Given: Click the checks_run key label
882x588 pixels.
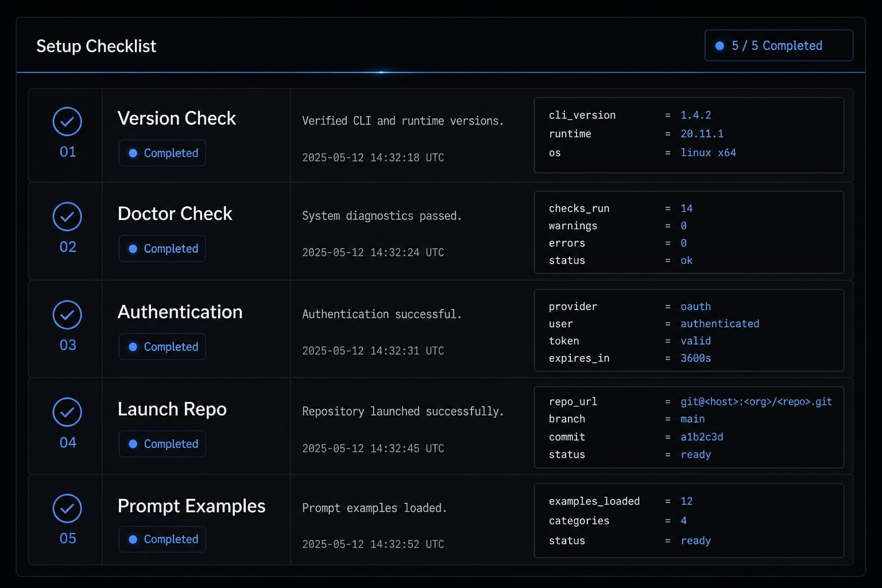Looking at the screenshot, I should [x=579, y=208].
